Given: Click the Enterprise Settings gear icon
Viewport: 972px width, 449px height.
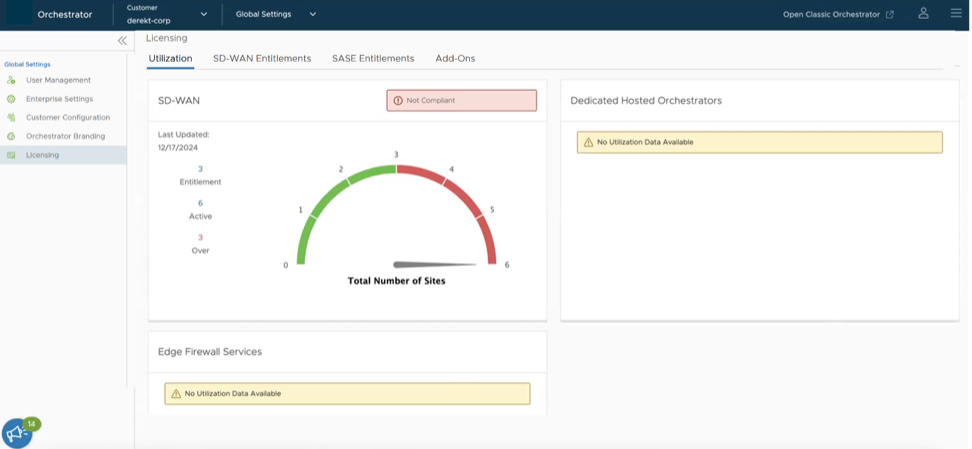Looking at the screenshot, I should coord(11,99).
